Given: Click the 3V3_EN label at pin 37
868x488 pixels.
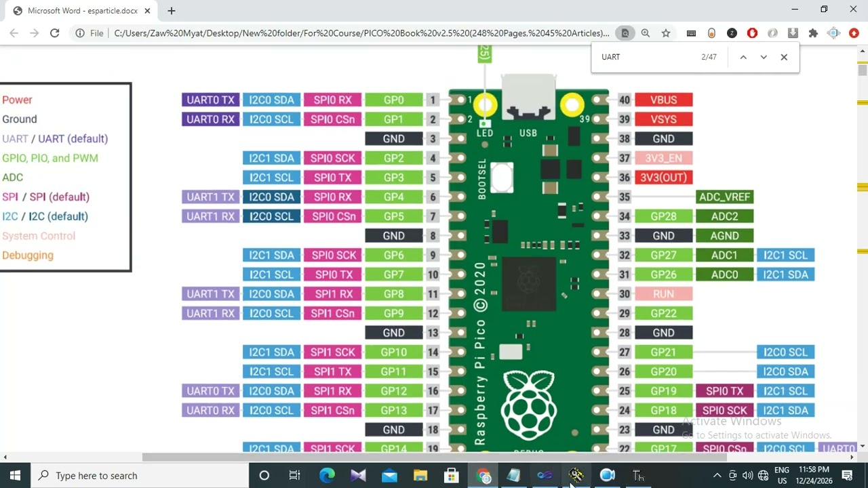Looking at the screenshot, I should click(663, 158).
